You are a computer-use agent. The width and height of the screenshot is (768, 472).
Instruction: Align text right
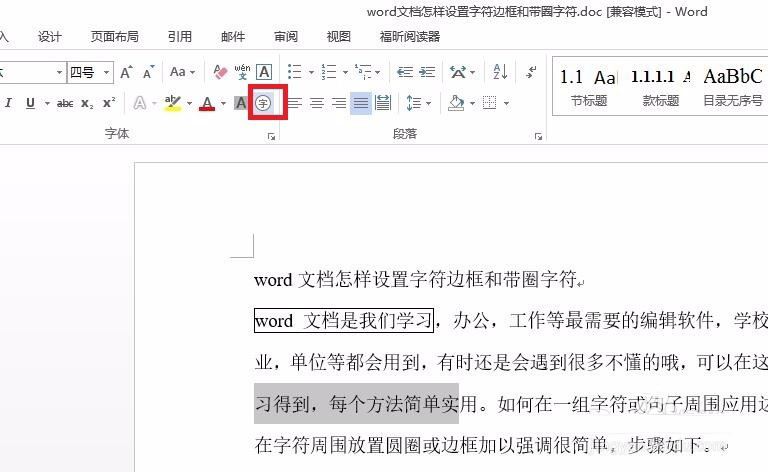(x=339, y=103)
